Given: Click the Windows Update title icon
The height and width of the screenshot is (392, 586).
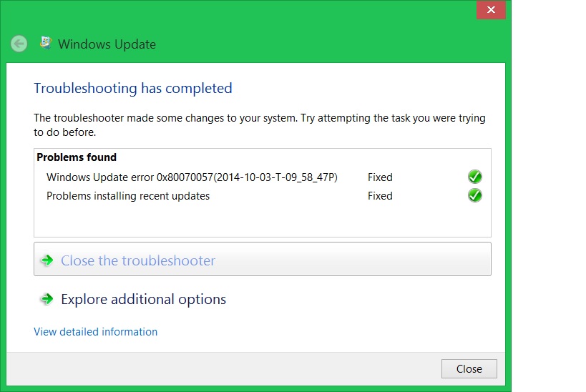Looking at the screenshot, I should [x=46, y=43].
